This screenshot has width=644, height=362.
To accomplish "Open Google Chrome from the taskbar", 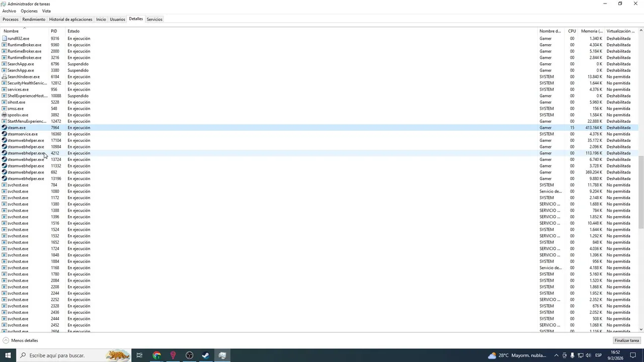I will tap(156, 355).
